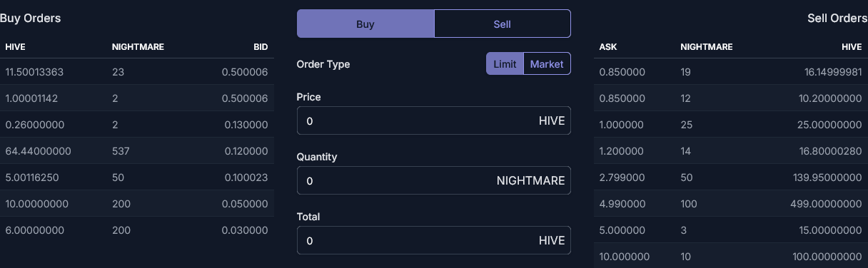
Task: Click the Price input field
Action: (x=434, y=121)
